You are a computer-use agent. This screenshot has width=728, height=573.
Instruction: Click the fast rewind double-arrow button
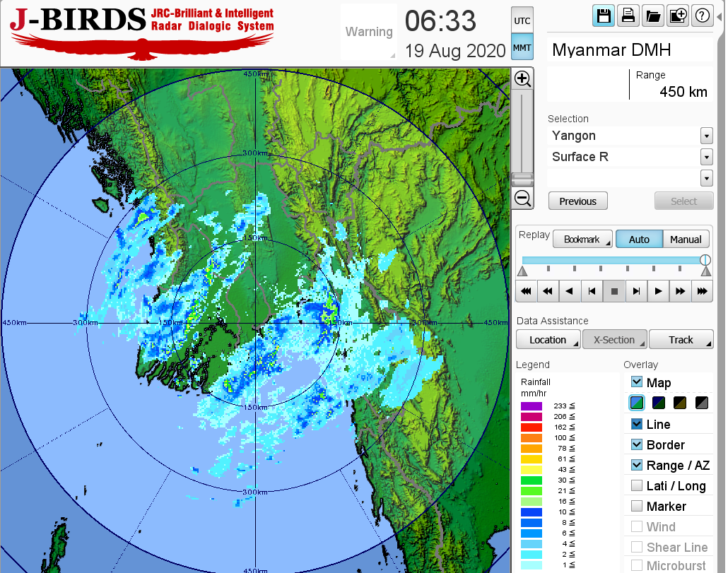tap(548, 291)
